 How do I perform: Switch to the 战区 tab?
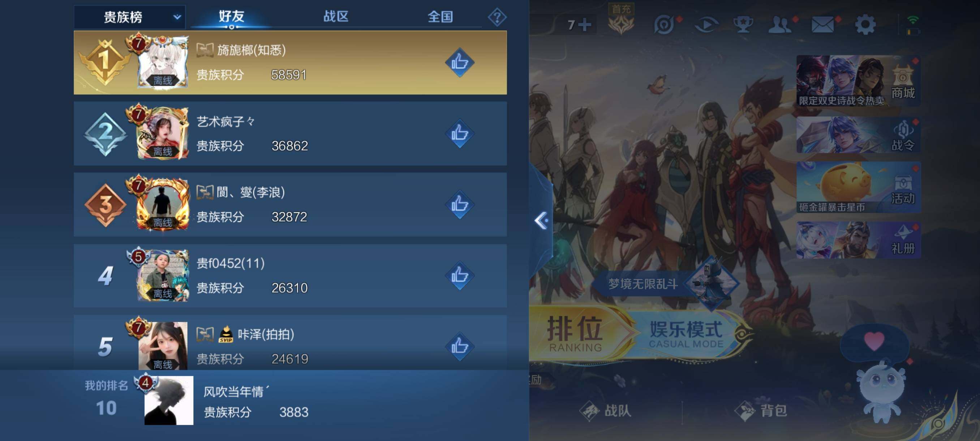click(336, 17)
